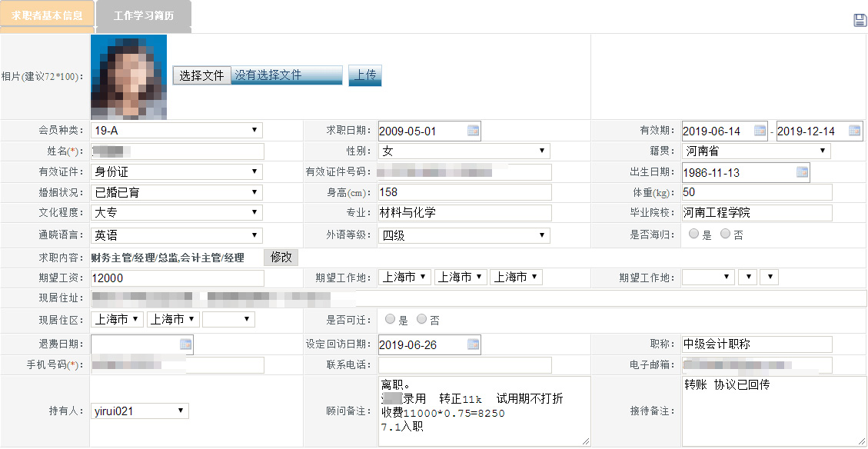
Task: Click 出生日期 field showing 1986-11-13
Action: click(746, 172)
